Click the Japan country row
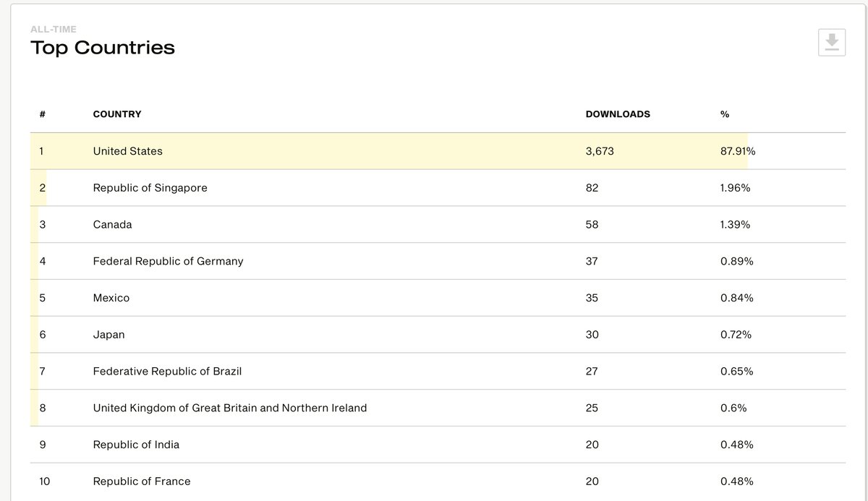The height and width of the screenshot is (501, 868). (438, 335)
